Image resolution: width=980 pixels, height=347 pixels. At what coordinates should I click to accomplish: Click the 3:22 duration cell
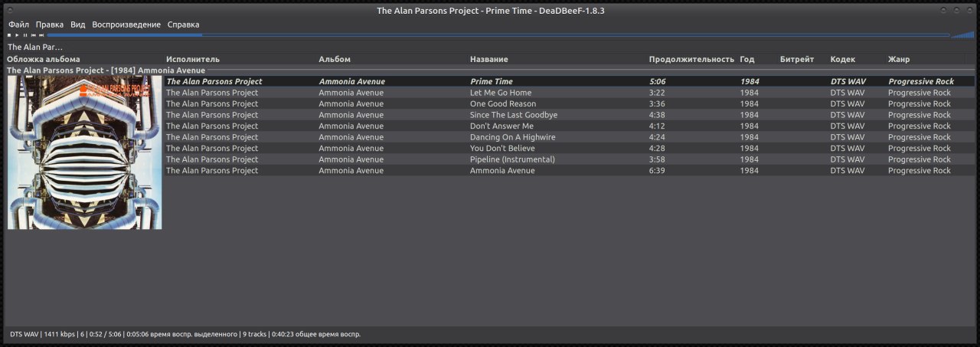[657, 93]
